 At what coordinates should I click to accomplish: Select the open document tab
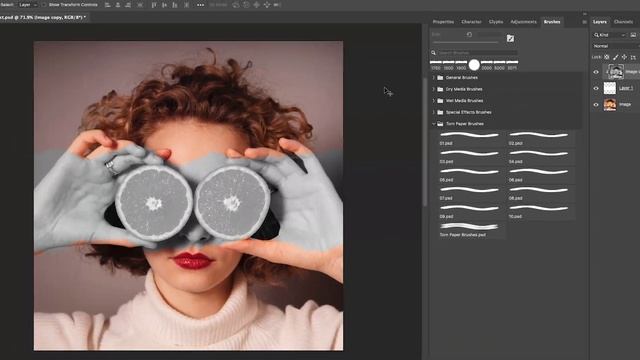tap(43, 18)
